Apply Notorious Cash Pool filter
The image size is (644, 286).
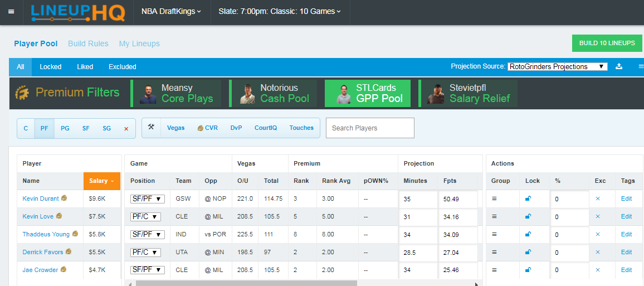273,93
